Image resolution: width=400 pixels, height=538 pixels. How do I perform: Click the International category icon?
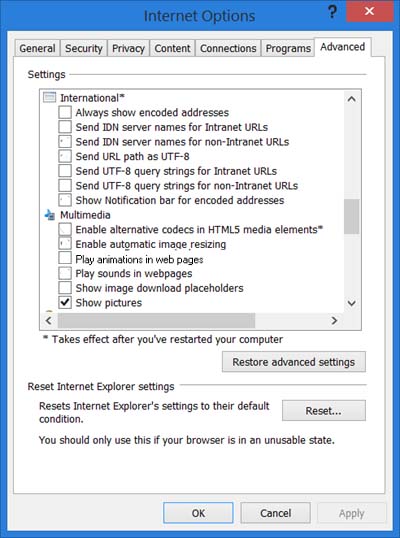click(49, 98)
